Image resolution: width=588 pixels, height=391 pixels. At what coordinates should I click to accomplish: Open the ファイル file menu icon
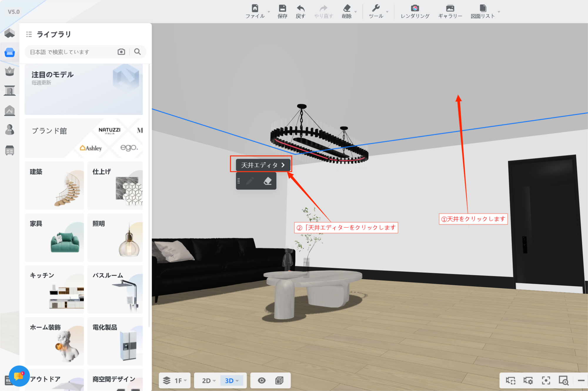[255, 8]
